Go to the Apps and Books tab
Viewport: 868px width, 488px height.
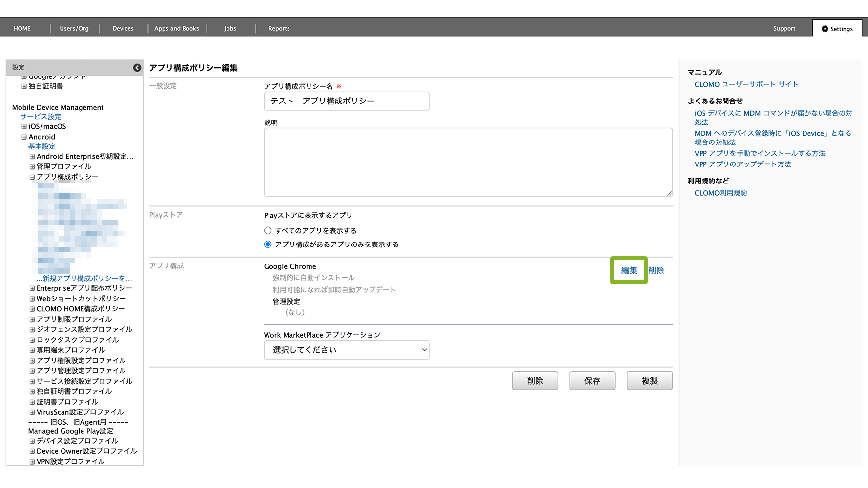[x=176, y=29]
